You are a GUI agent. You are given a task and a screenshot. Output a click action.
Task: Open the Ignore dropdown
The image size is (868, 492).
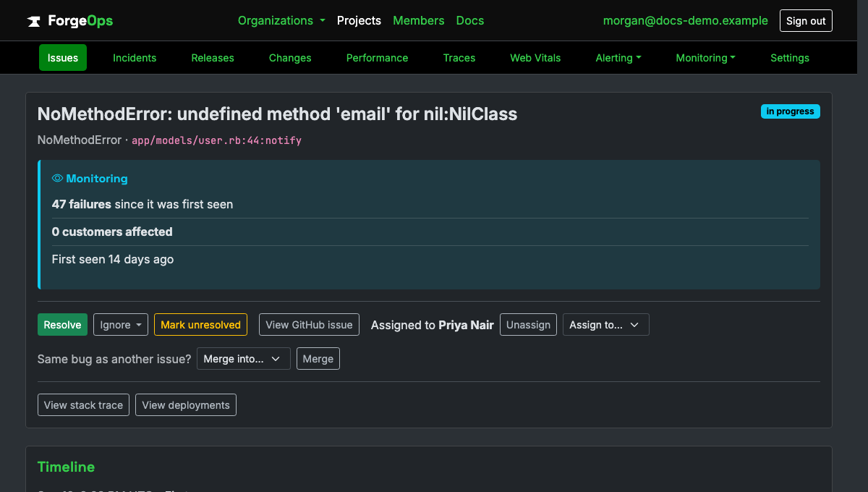[x=121, y=325]
